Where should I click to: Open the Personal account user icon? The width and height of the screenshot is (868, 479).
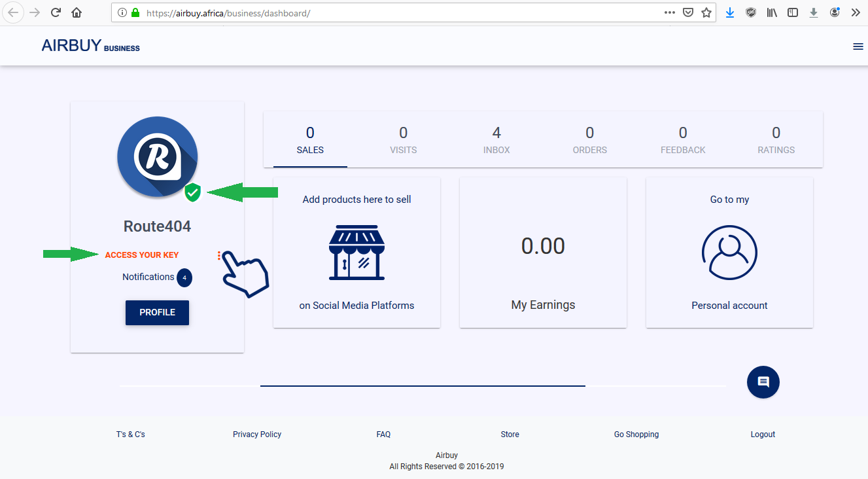729,253
